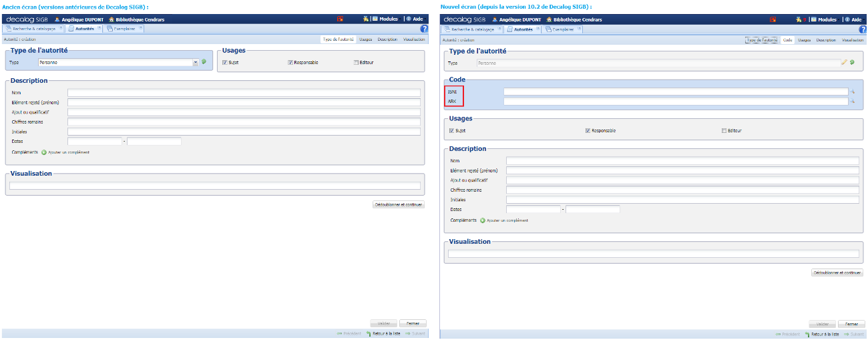Click the Nom input field in Ancien écran
Screen dimensions: 868x340
244,93
